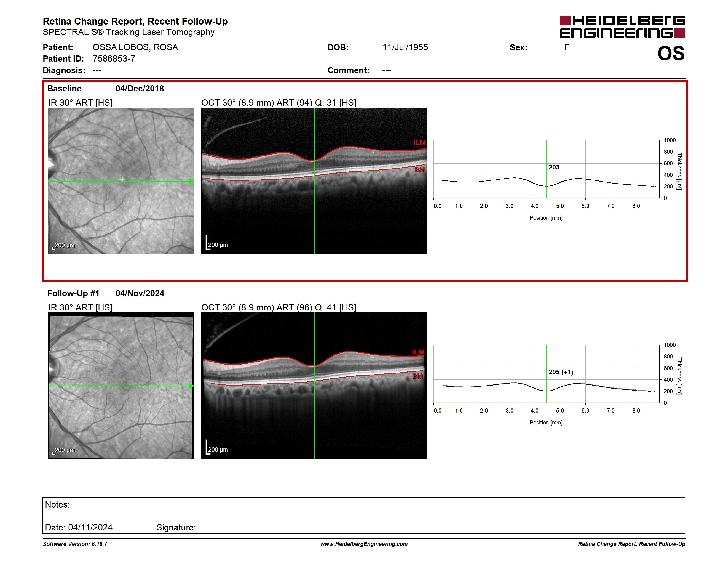
Task: Click the ILM label on baseline OCT
Action: coord(419,143)
